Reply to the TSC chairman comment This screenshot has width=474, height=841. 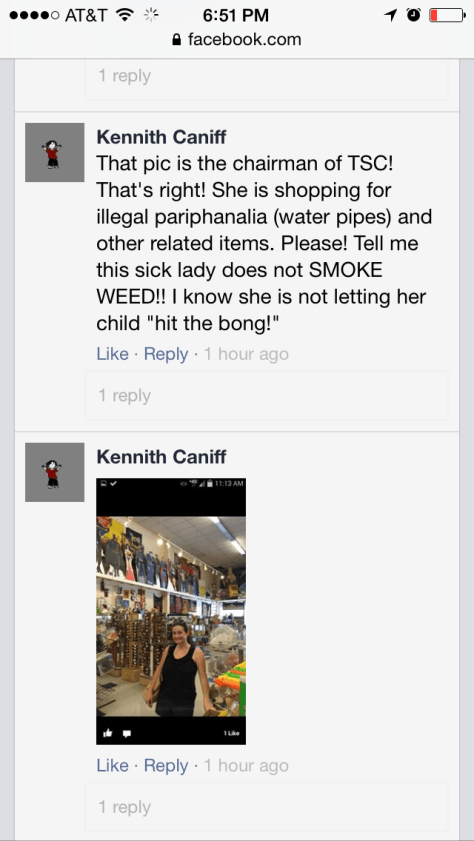pos(166,354)
